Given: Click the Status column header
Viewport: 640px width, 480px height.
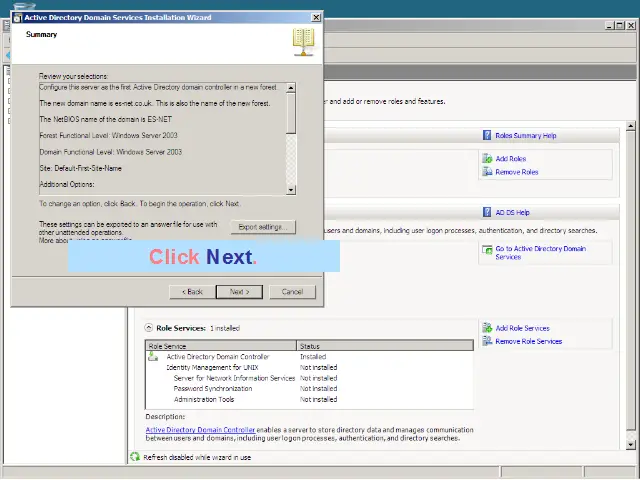Looking at the screenshot, I should pos(385,346).
